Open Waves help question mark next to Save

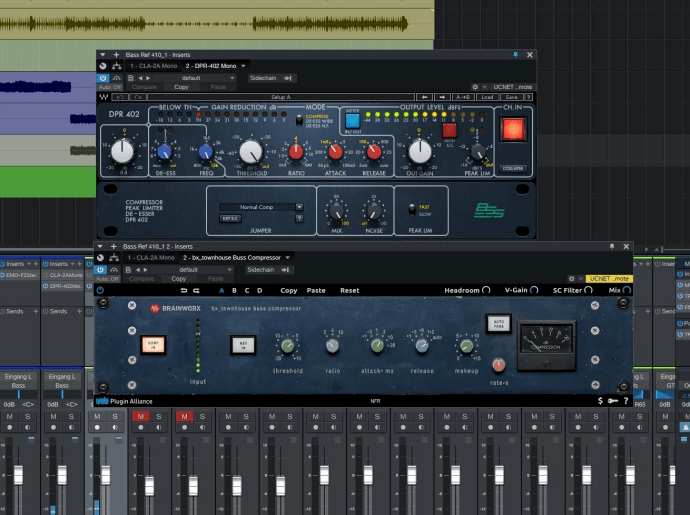point(529,97)
